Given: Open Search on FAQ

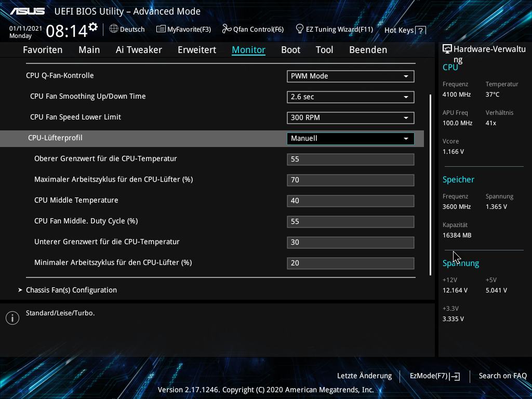Looking at the screenshot, I should tap(502, 376).
